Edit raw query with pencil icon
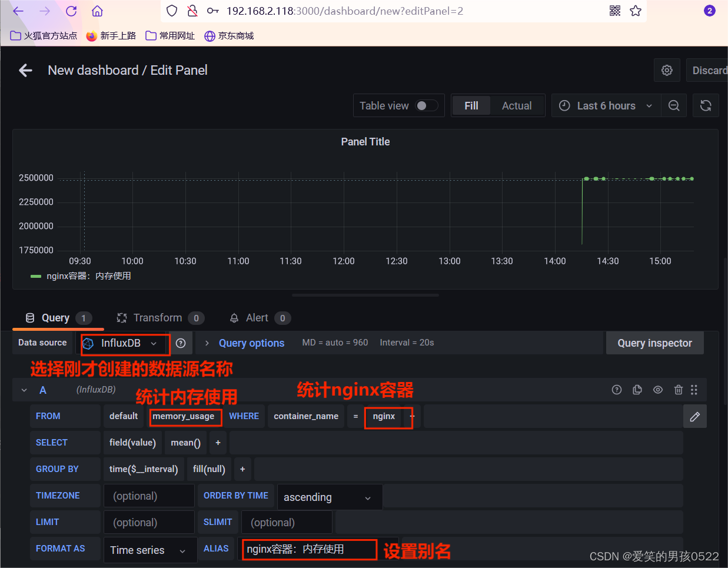The width and height of the screenshot is (728, 568). [x=695, y=416]
